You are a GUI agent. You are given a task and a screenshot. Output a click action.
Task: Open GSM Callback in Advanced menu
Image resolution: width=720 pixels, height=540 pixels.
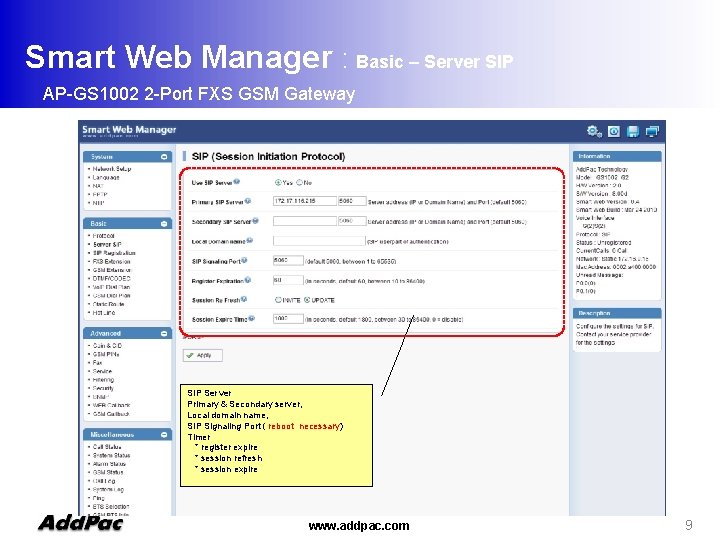coord(111,414)
